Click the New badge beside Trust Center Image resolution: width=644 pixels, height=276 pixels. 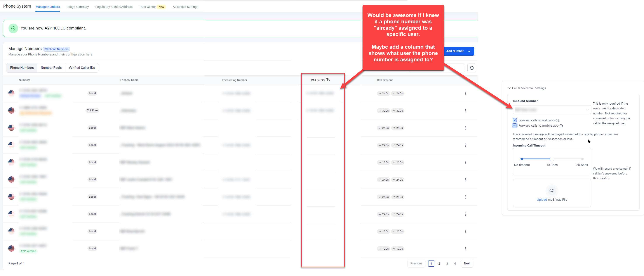pyautogui.click(x=161, y=7)
